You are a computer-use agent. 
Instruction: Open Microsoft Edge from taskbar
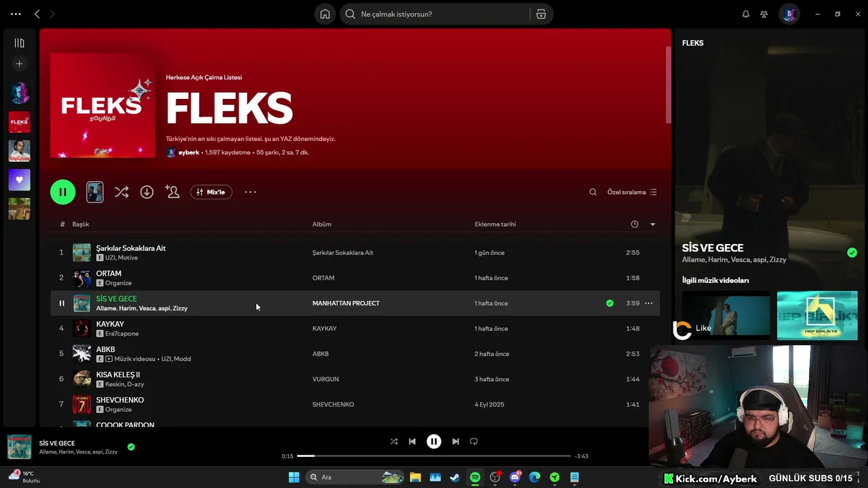(534, 477)
